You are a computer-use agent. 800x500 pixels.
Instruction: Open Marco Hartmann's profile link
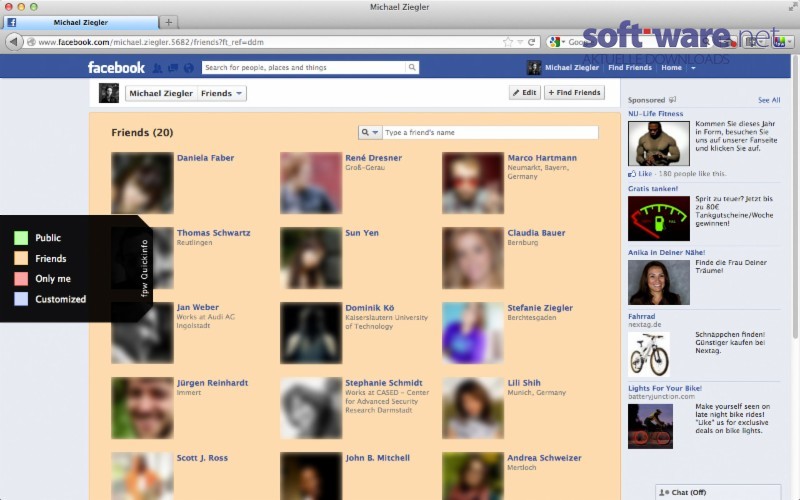pos(542,158)
